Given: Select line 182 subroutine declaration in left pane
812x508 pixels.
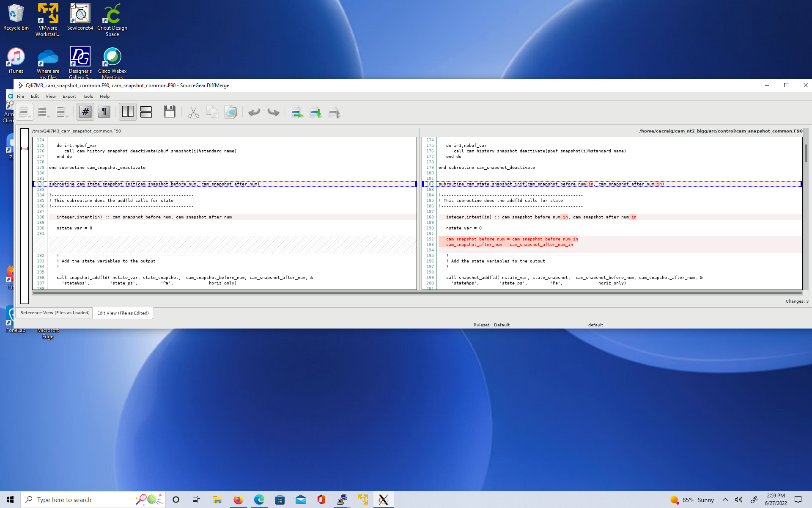Looking at the screenshot, I should tap(154, 184).
